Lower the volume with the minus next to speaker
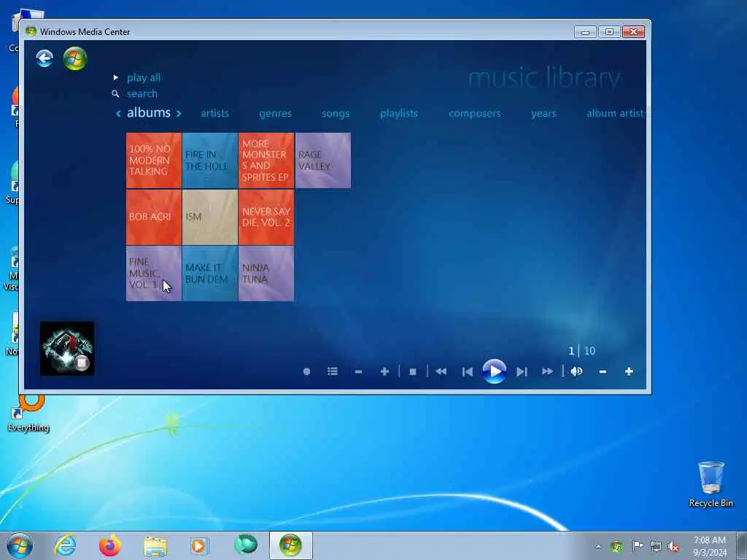 click(603, 372)
